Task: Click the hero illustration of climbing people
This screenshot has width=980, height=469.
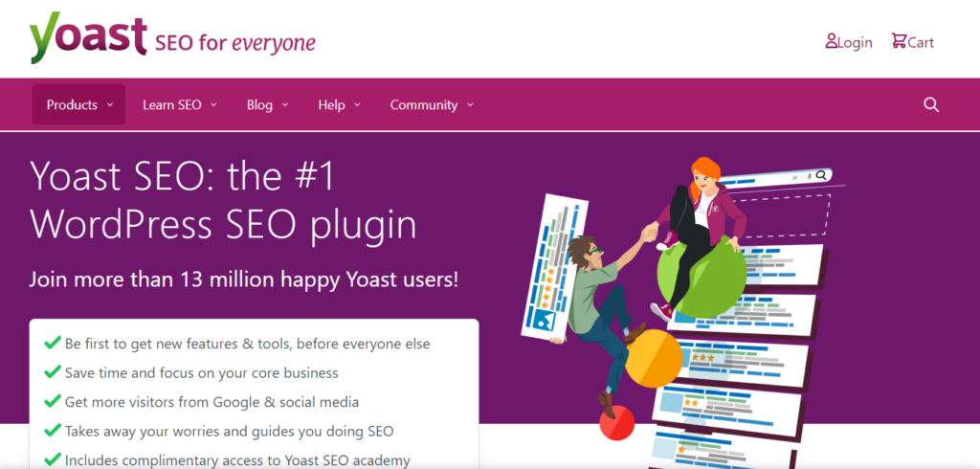Action: tap(681, 313)
